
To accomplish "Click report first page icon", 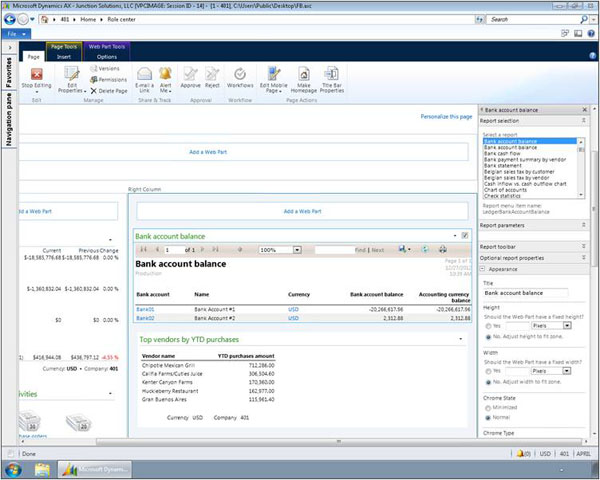I will tap(143, 250).
